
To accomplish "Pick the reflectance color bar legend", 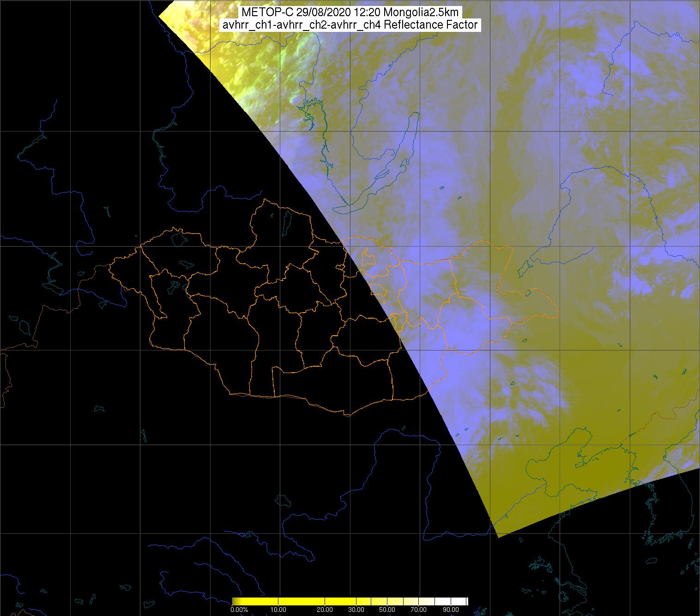I will pyautogui.click(x=350, y=601).
